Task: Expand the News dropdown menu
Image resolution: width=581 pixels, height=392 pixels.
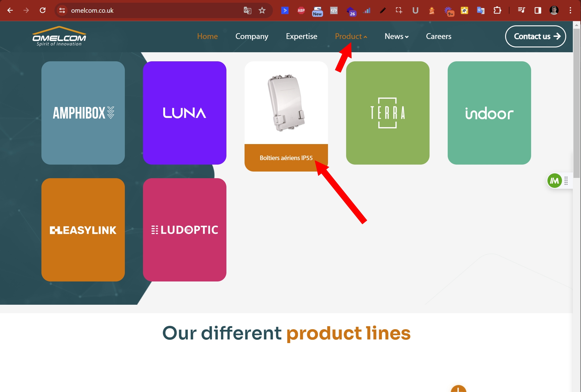Action: [x=397, y=36]
